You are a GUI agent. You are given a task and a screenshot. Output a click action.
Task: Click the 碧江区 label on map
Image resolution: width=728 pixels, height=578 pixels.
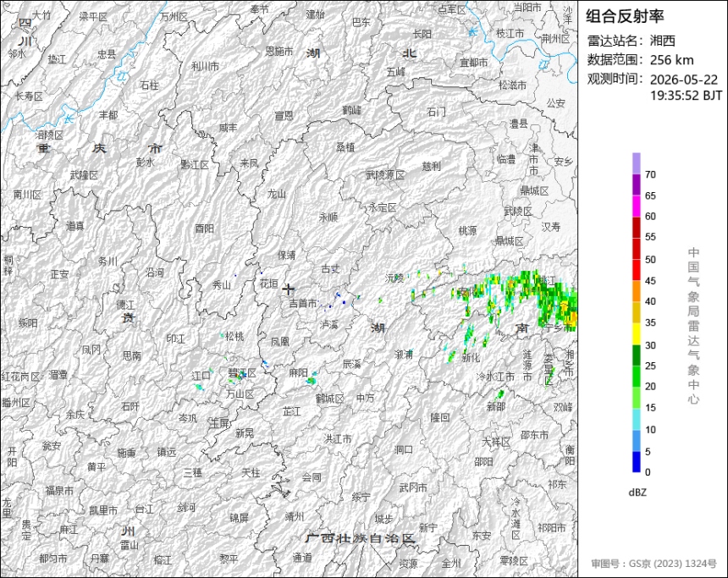pos(242,373)
